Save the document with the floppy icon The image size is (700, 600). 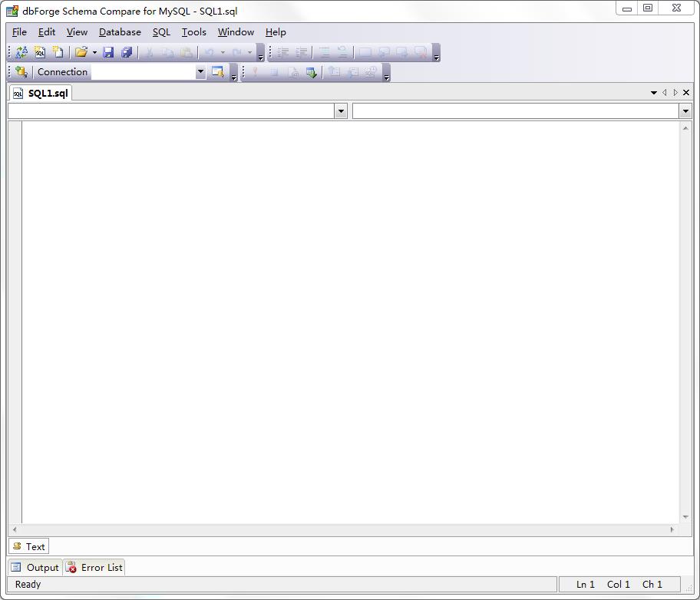coord(108,52)
